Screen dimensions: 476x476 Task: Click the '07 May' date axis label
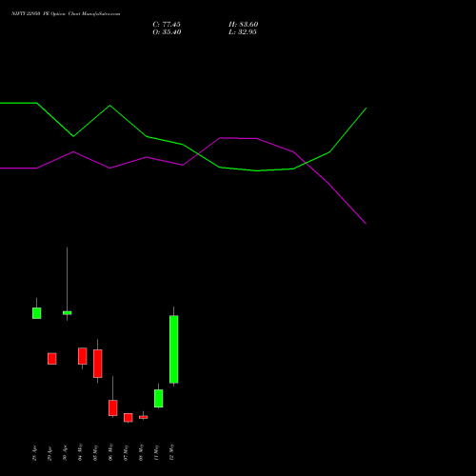[x=126, y=452]
